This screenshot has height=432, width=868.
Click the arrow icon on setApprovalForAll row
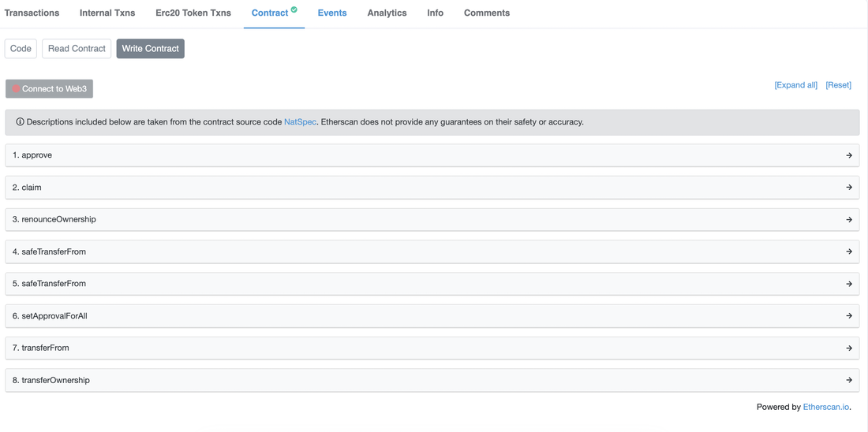[x=848, y=316]
